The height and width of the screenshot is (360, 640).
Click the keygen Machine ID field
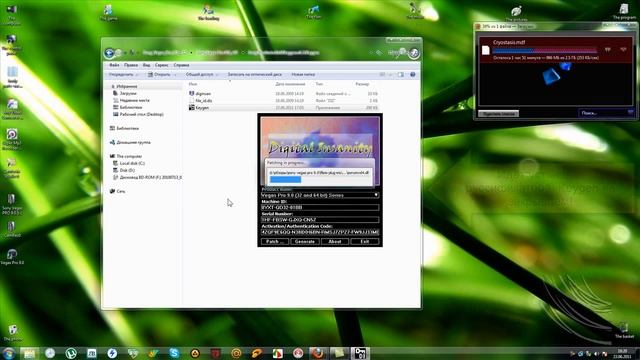click(x=320, y=207)
